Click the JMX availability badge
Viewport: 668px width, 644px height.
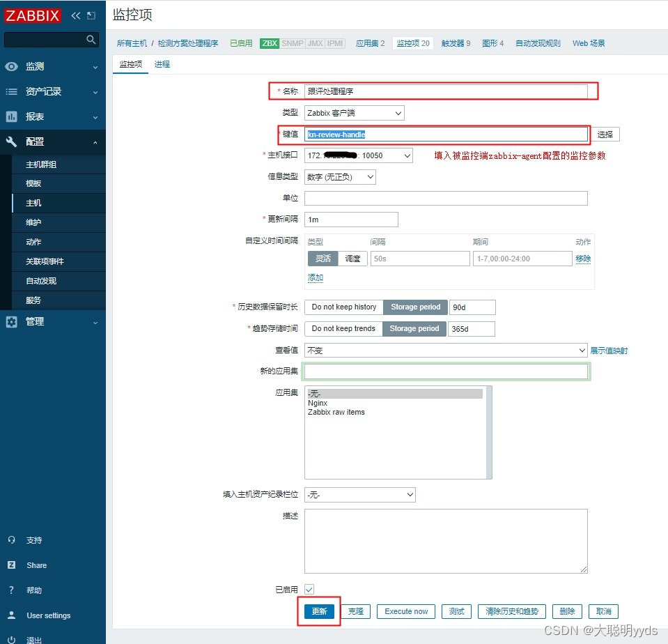coord(316,43)
